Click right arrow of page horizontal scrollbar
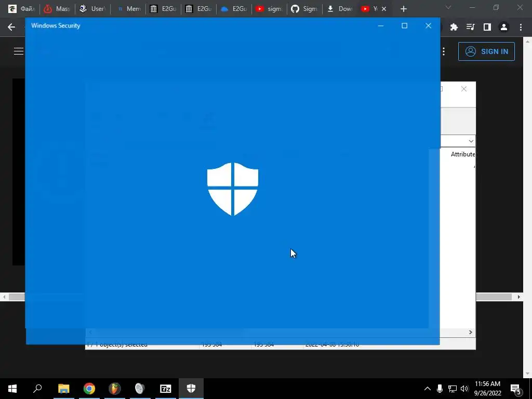 coord(519,297)
